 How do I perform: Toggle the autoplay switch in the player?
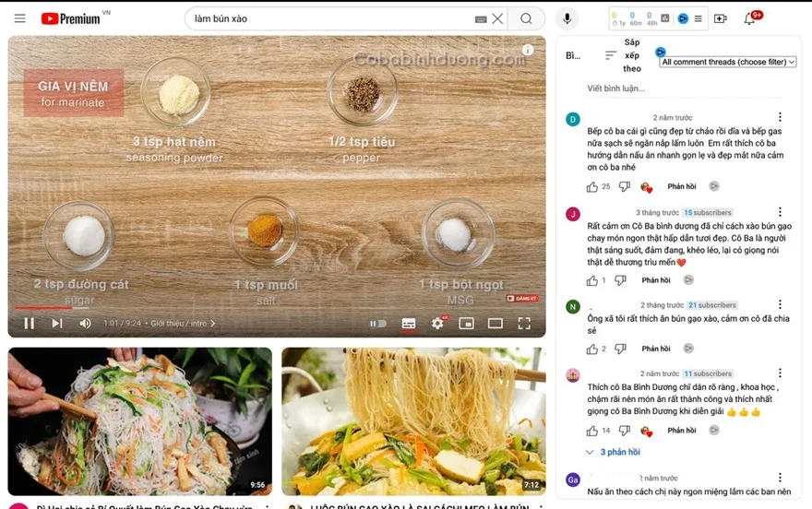[378, 324]
